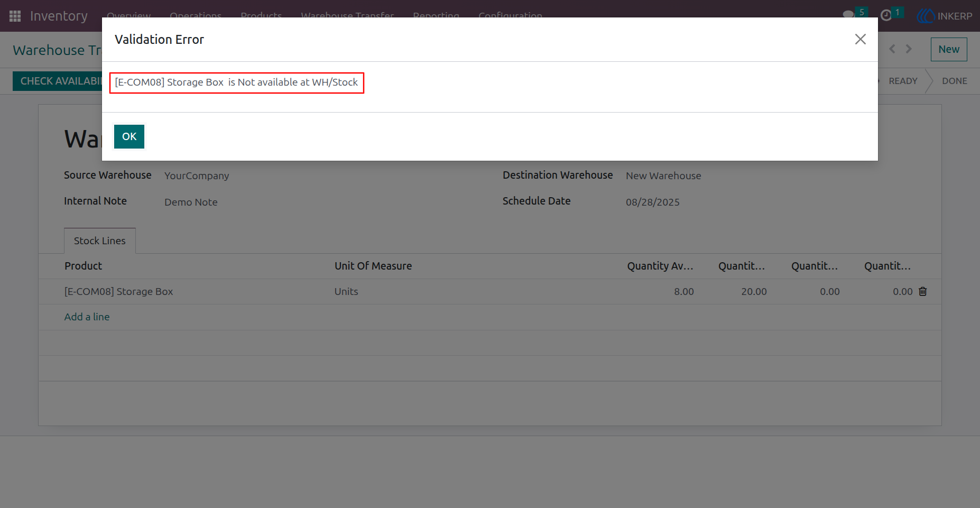Image resolution: width=980 pixels, height=508 pixels.
Task: Open the activities clock icon
Action: (886, 15)
